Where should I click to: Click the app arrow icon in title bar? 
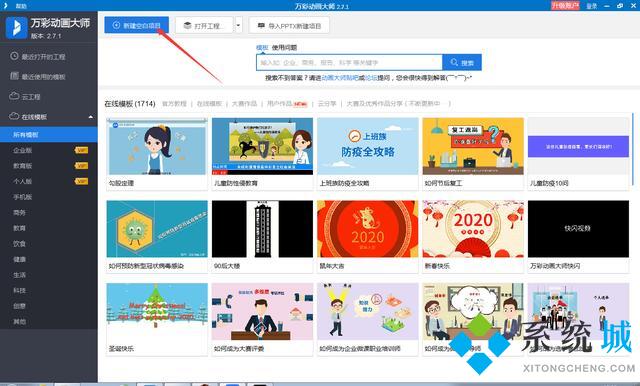pyautogui.click(x=5, y=5)
